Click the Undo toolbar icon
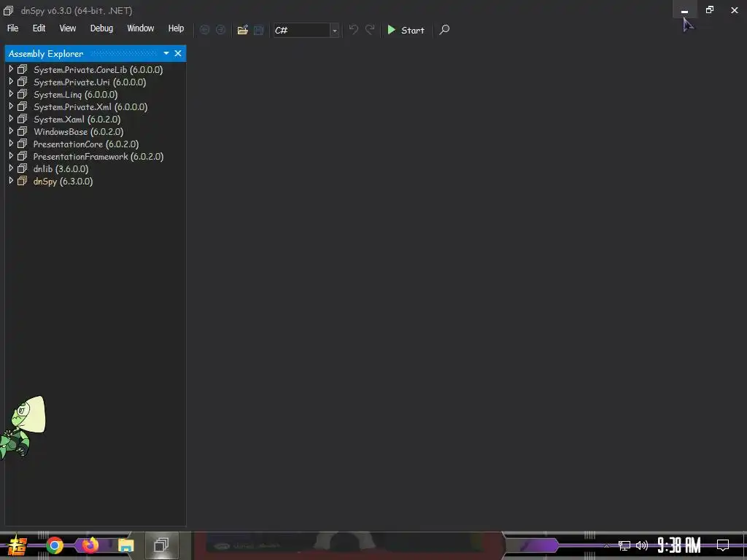Viewport: 747px width, 560px height. [x=354, y=29]
